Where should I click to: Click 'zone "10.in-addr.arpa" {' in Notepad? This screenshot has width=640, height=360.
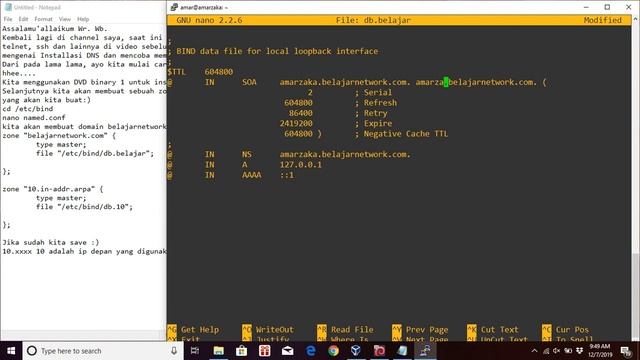coord(53,189)
